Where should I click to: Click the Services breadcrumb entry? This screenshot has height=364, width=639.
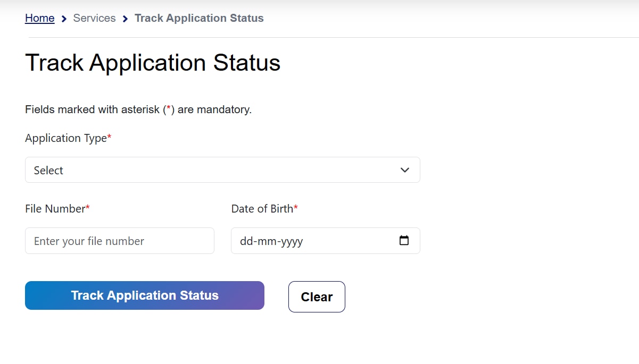(94, 18)
